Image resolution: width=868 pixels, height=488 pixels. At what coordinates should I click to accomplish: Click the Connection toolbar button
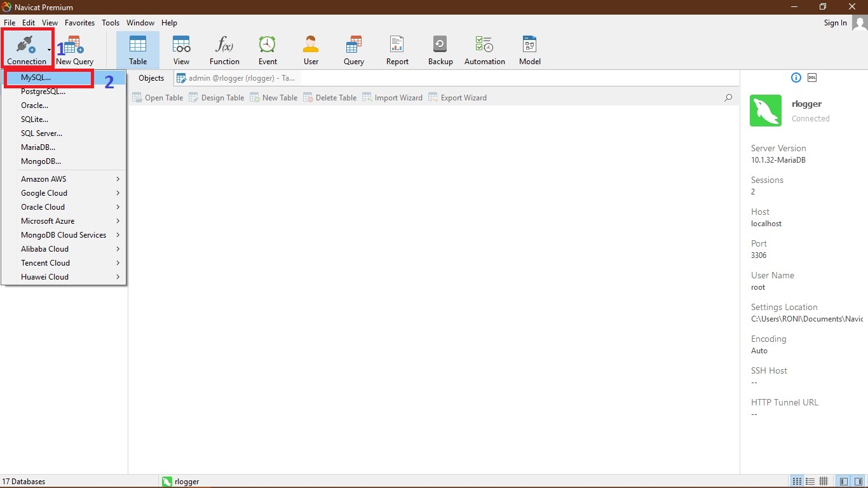[26, 50]
